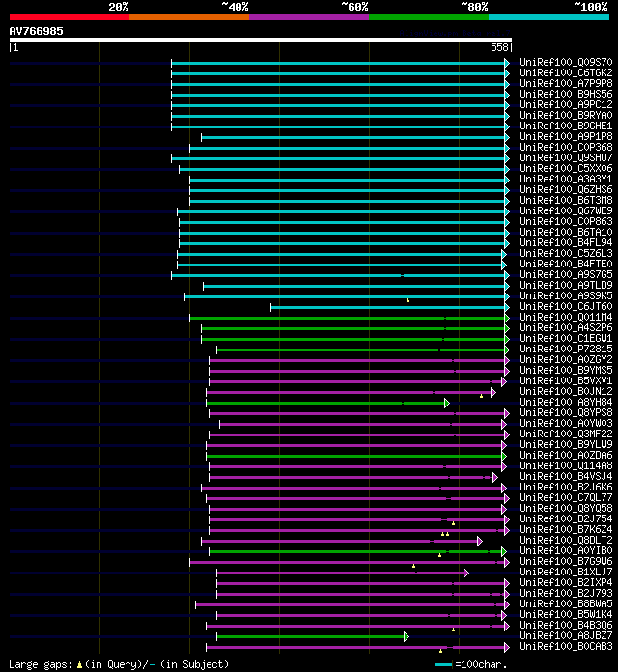This screenshot has height=672, width=618.
Task: Click the cyan ~100% legend segment
Action: click(548, 17)
